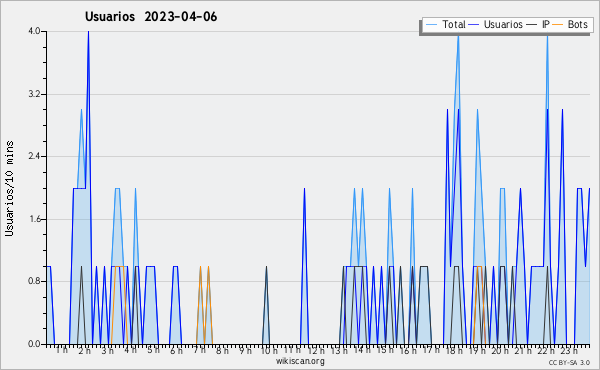
Task: Click the '16 h' x-axis label
Action: tap(408, 351)
